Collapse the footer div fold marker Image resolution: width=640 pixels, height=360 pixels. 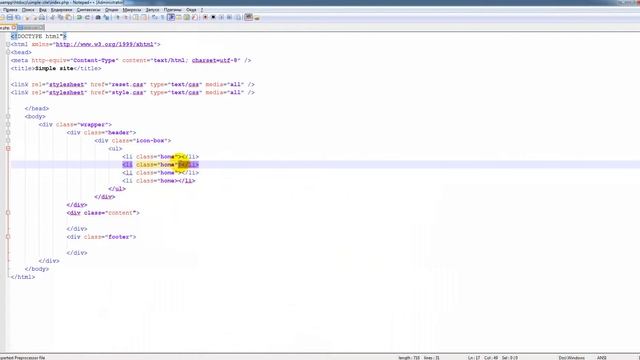pyautogui.click(x=8, y=237)
